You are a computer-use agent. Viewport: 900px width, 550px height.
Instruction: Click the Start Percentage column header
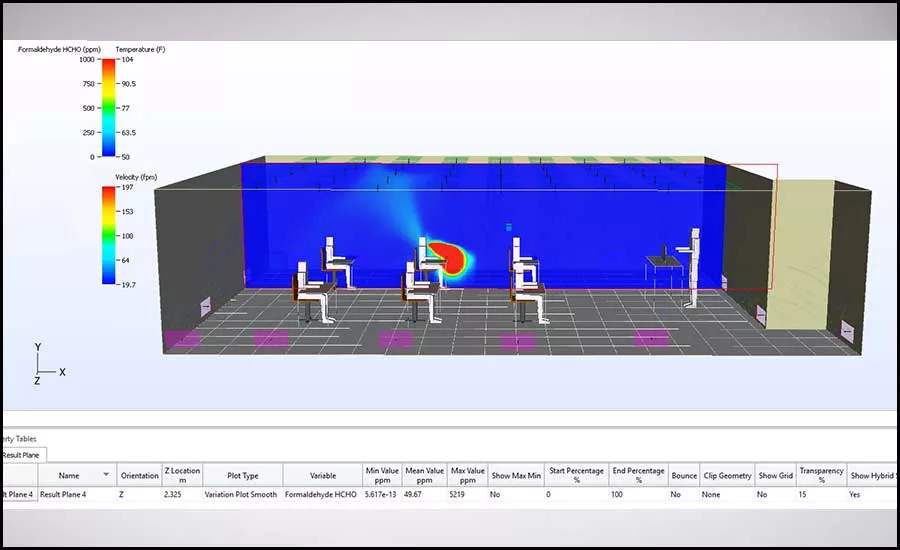(x=576, y=475)
